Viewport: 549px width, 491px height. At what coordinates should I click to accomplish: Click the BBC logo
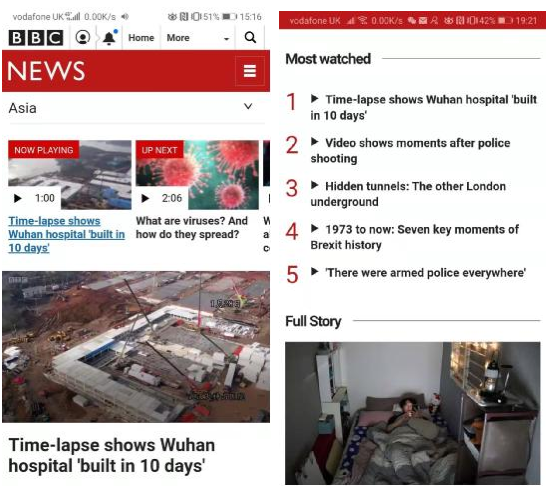point(36,37)
